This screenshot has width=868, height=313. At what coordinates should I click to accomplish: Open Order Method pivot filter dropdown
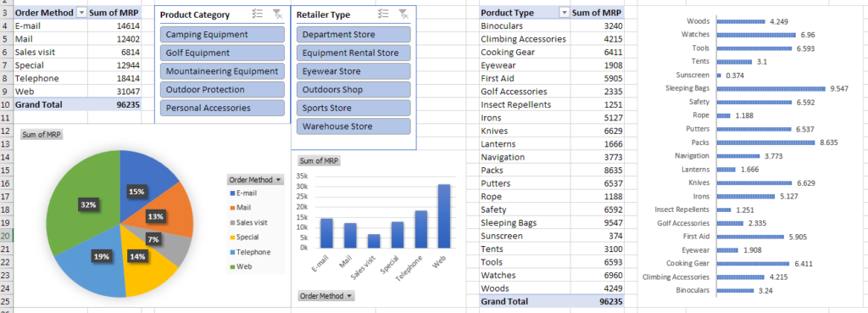click(81, 12)
